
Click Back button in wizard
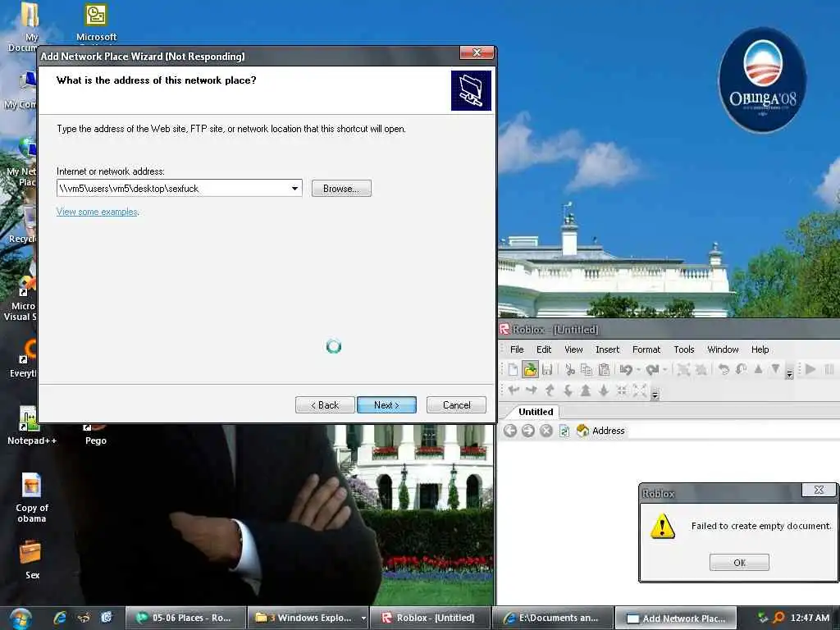point(325,405)
